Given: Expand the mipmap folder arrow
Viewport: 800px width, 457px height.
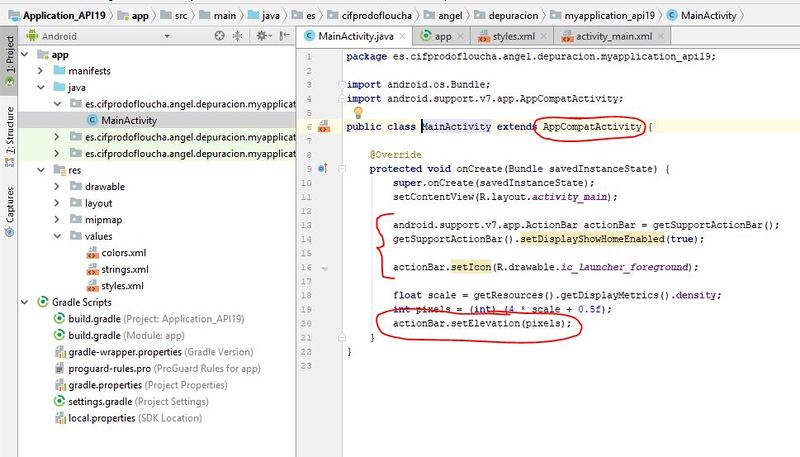Looking at the screenshot, I should click(x=57, y=220).
